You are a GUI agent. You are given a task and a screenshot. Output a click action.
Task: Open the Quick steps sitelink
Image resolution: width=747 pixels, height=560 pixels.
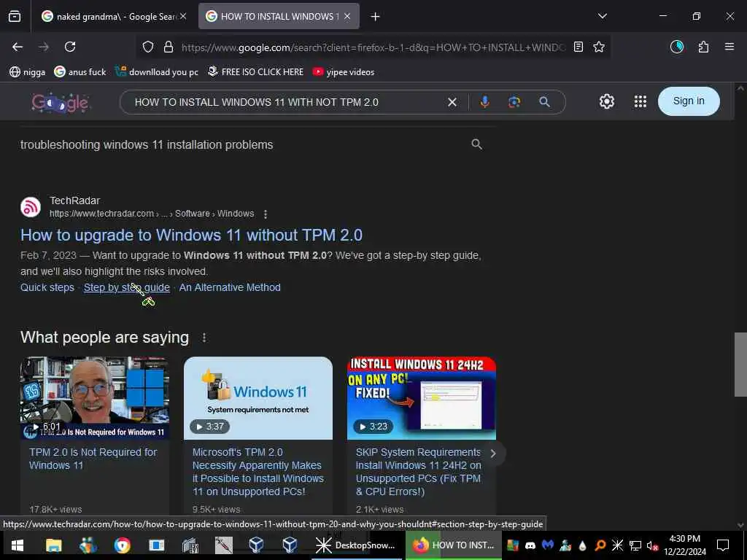pos(47,287)
